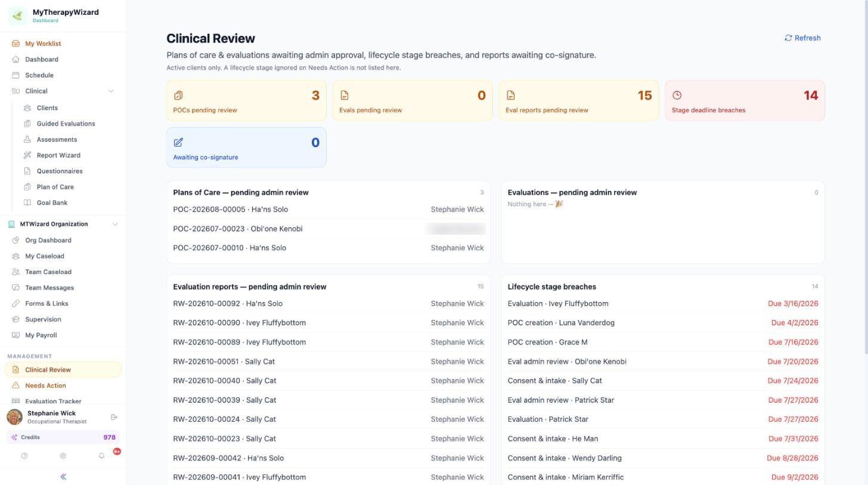Open Needs Action under Management
This screenshot has width=868, height=485.
click(63, 385)
